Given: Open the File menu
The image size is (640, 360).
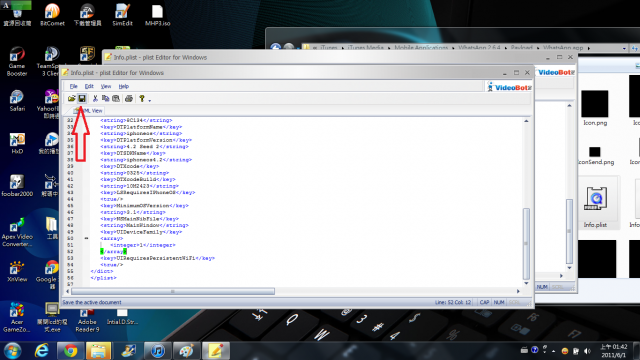Looking at the screenshot, I should pos(73,86).
